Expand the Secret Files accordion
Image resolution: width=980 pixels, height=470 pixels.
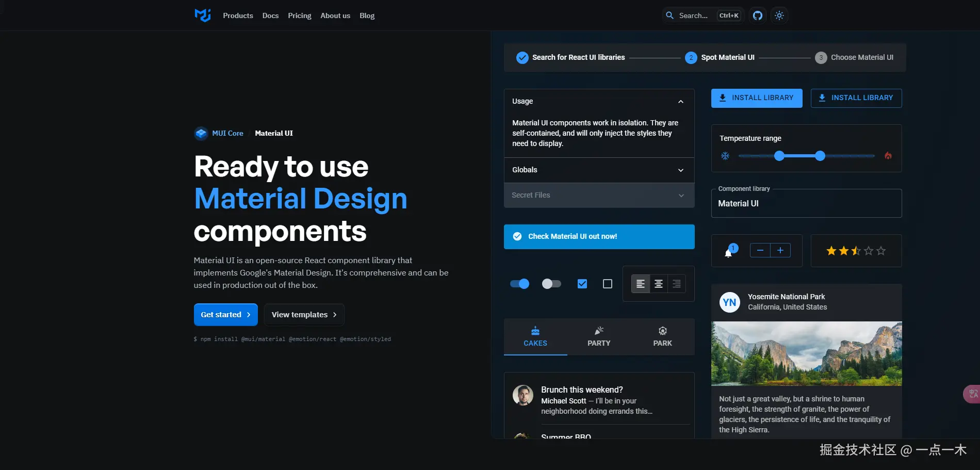point(599,196)
